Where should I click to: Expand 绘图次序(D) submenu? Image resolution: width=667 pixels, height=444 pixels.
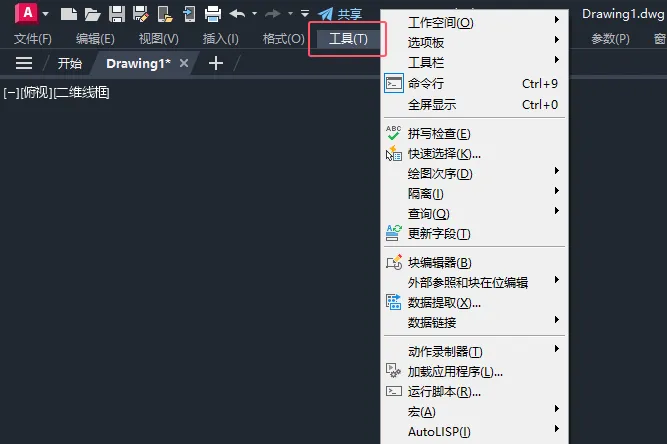[474, 174]
